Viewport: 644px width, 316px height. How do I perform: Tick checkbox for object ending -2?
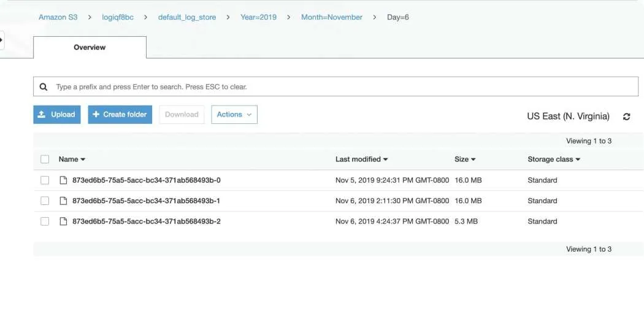(x=45, y=221)
